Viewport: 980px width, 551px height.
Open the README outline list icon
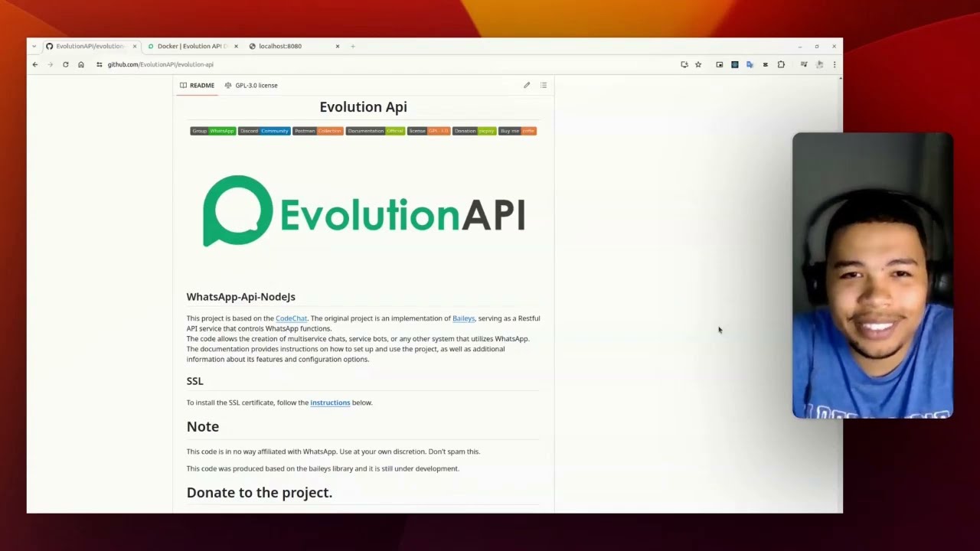point(544,85)
